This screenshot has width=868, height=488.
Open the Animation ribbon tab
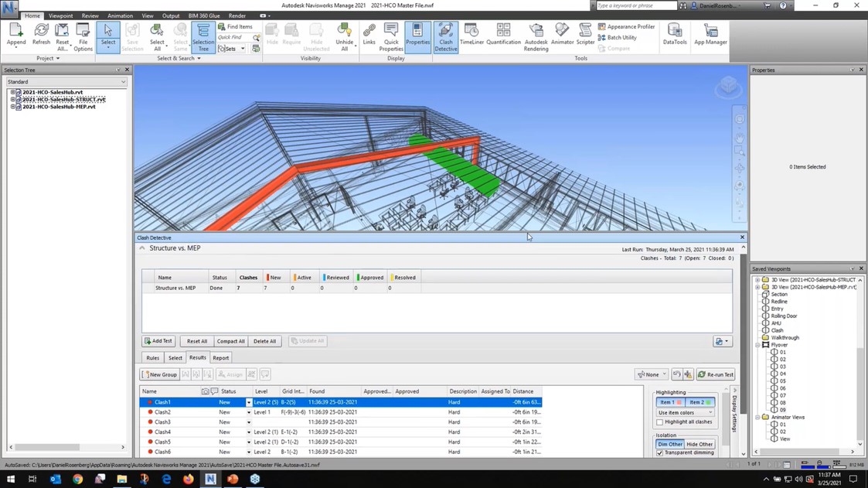coord(120,16)
